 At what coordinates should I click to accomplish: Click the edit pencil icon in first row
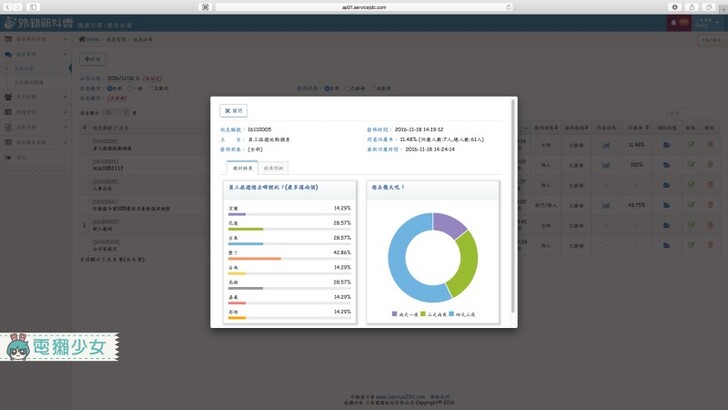click(x=691, y=146)
